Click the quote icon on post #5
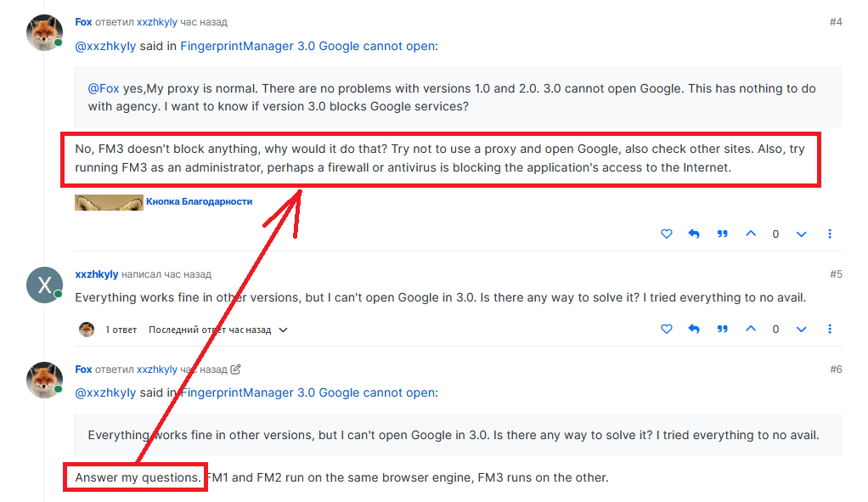The height and width of the screenshot is (502, 868). click(x=723, y=329)
